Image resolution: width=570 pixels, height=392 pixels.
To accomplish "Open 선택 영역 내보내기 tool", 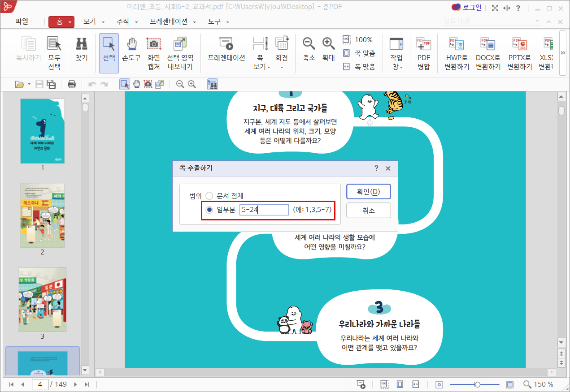I will click(180, 53).
